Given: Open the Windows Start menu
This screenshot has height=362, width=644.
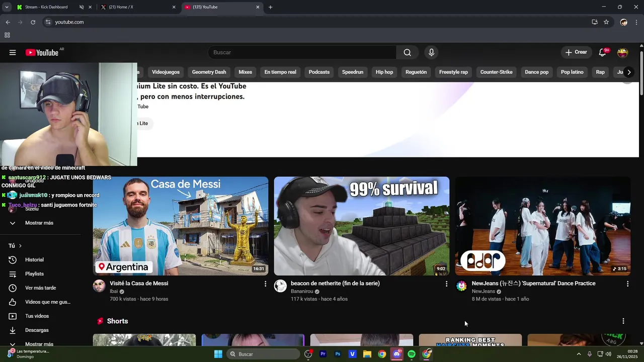Looking at the screenshot, I should pyautogui.click(x=218, y=354).
